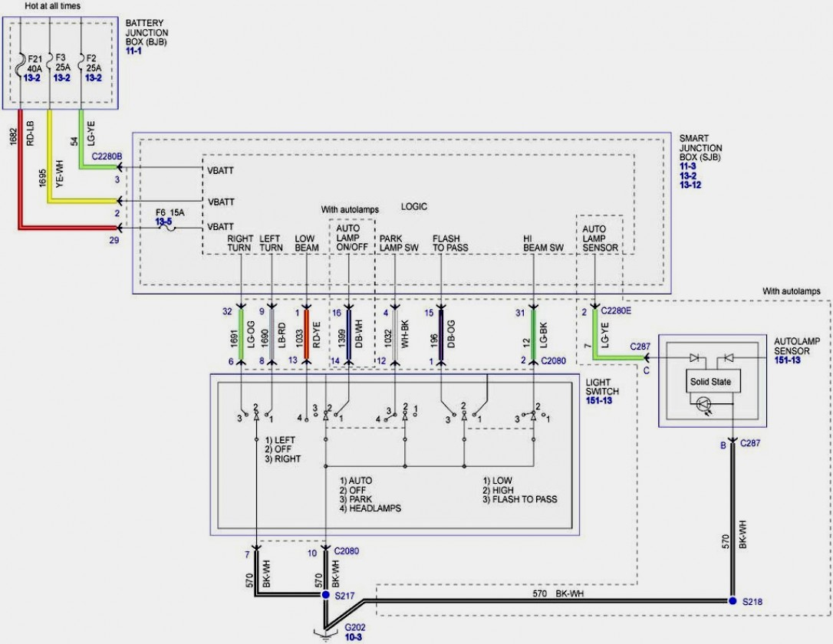Click the F2 25A fuse symbol
This screenshot has height=644, width=833.
point(80,60)
